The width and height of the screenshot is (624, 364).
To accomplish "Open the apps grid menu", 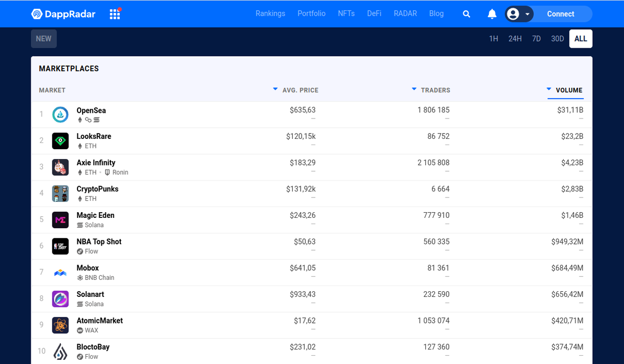I will click(x=114, y=14).
